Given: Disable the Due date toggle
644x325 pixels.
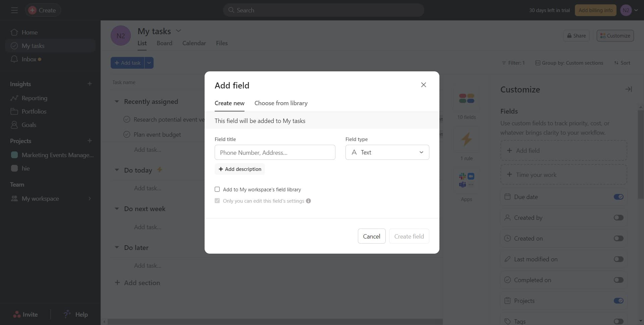Looking at the screenshot, I should [618, 197].
